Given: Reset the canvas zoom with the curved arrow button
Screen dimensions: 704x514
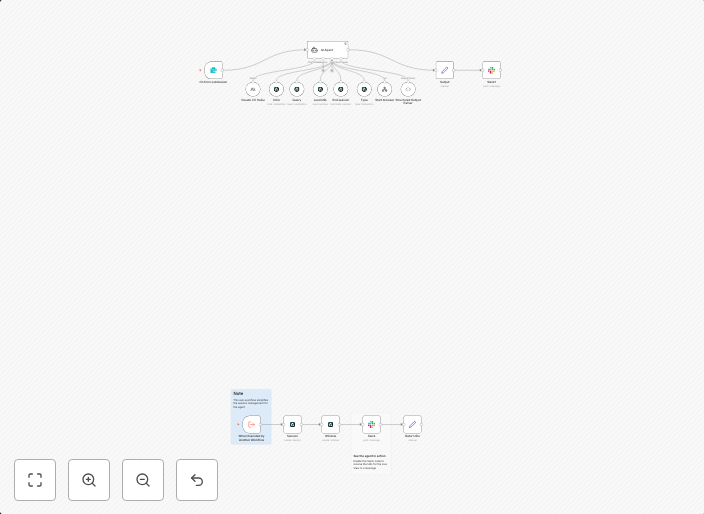Looking at the screenshot, I should point(197,480).
